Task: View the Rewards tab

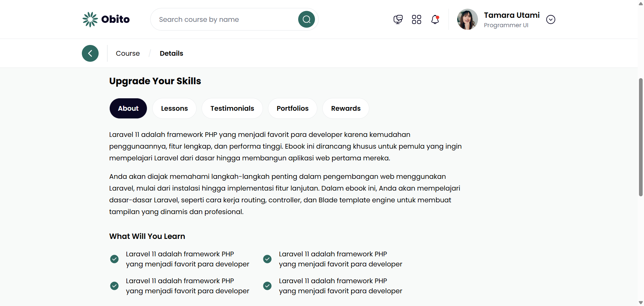Action: coord(345,108)
